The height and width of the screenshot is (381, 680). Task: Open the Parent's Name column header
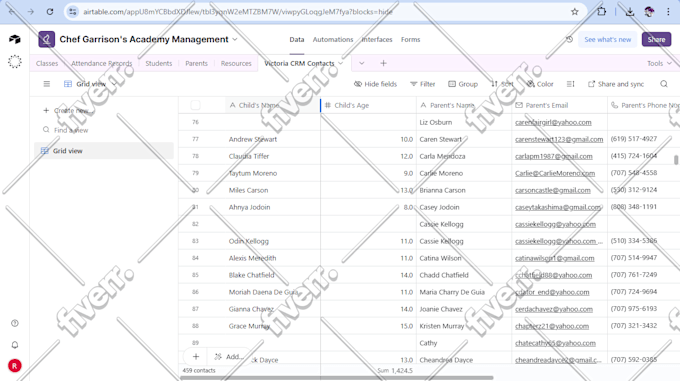coord(464,105)
